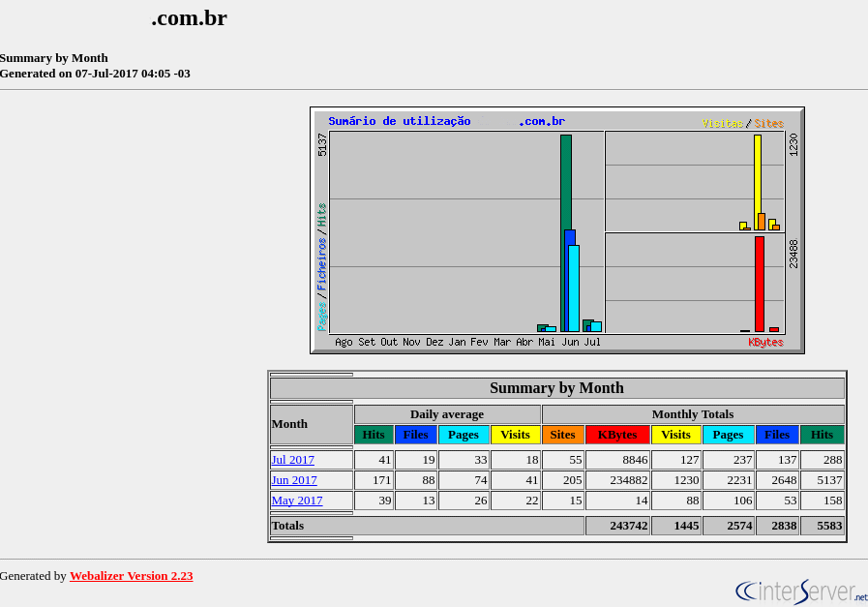The image size is (868, 607).
Task: Click the 127 Visits total for Jul 2017
Action: pyautogui.click(x=675, y=460)
